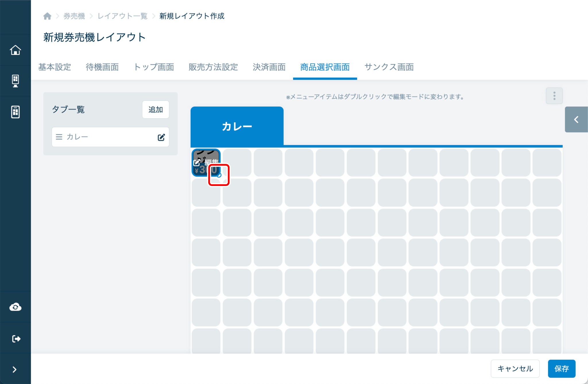Select the blue カレー category tab in the preview
Viewport: 588px width, 384px height.
point(237,126)
